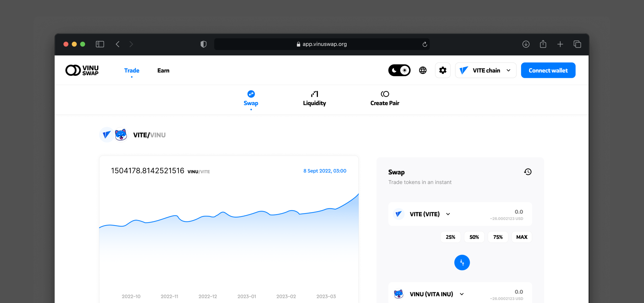This screenshot has width=644, height=303.
Task: Click the 2022-12 axis label
Action: click(208, 296)
